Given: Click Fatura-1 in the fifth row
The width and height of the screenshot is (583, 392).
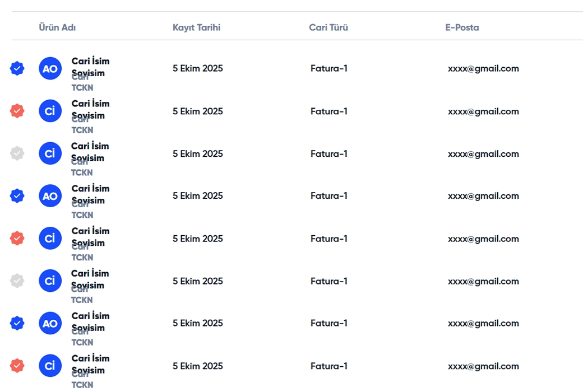Looking at the screenshot, I should [329, 239].
